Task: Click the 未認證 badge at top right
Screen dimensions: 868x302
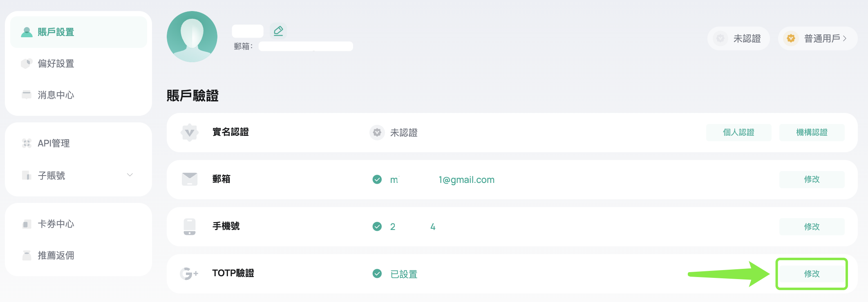Action: [x=738, y=38]
